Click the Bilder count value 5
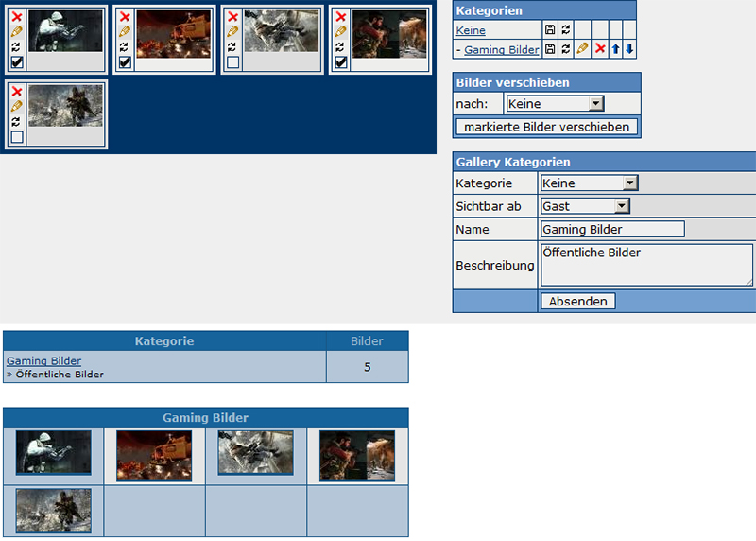The image size is (756, 541). click(x=368, y=367)
